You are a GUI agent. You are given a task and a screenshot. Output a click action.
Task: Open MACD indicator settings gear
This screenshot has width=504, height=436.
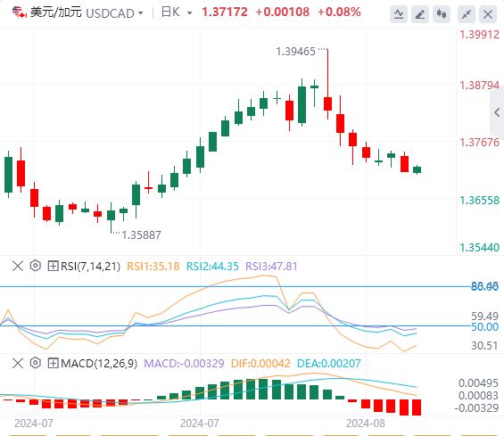click(x=36, y=363)
